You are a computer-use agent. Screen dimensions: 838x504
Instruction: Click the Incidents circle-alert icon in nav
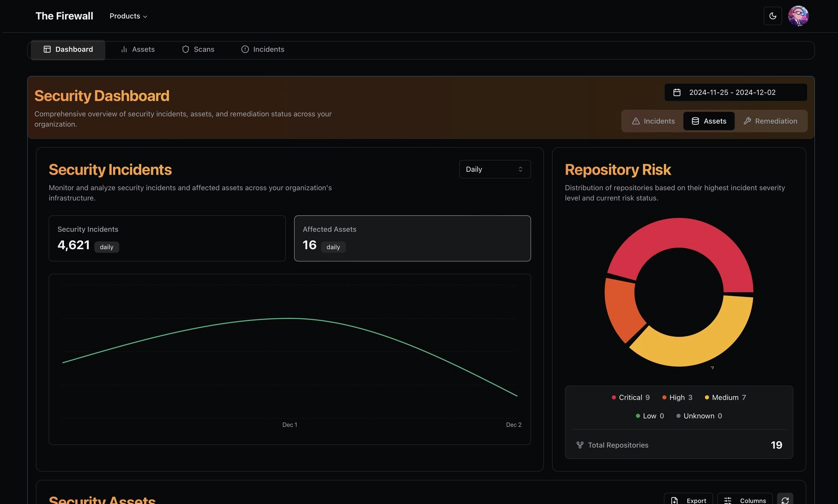[245, 49]
